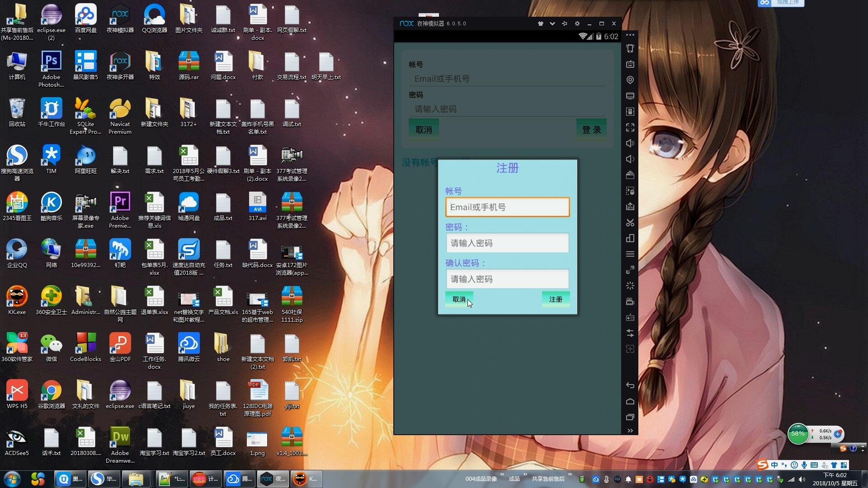The width and height of the screenshot is (868, 488).
Task: Open the Nox virtual location icon
Action: 630,80
